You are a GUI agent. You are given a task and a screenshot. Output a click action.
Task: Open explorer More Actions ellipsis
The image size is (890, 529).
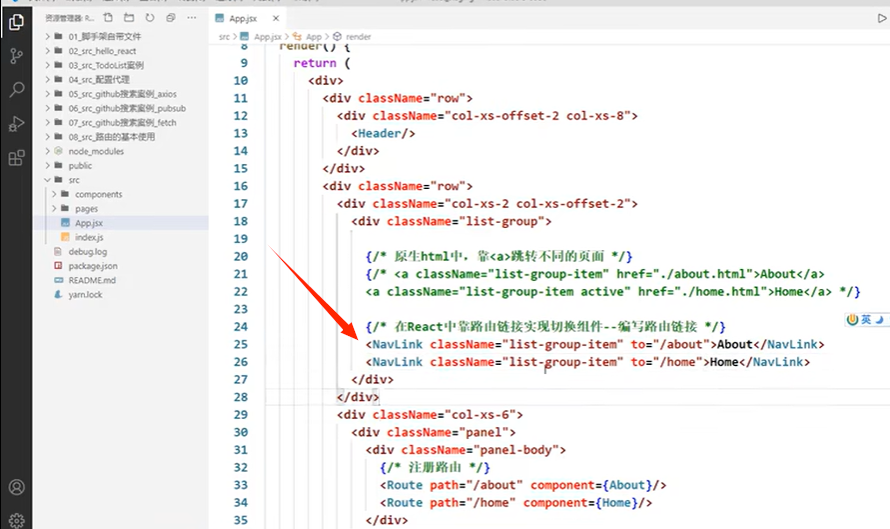(x=192, y=18)
